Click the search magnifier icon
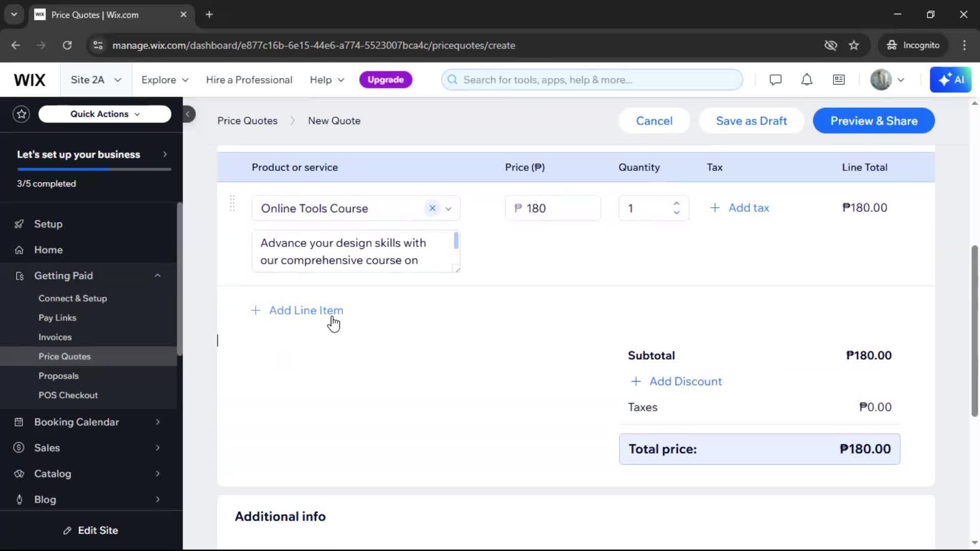Screen dimensions: 980x551 (x=452, y=80)
